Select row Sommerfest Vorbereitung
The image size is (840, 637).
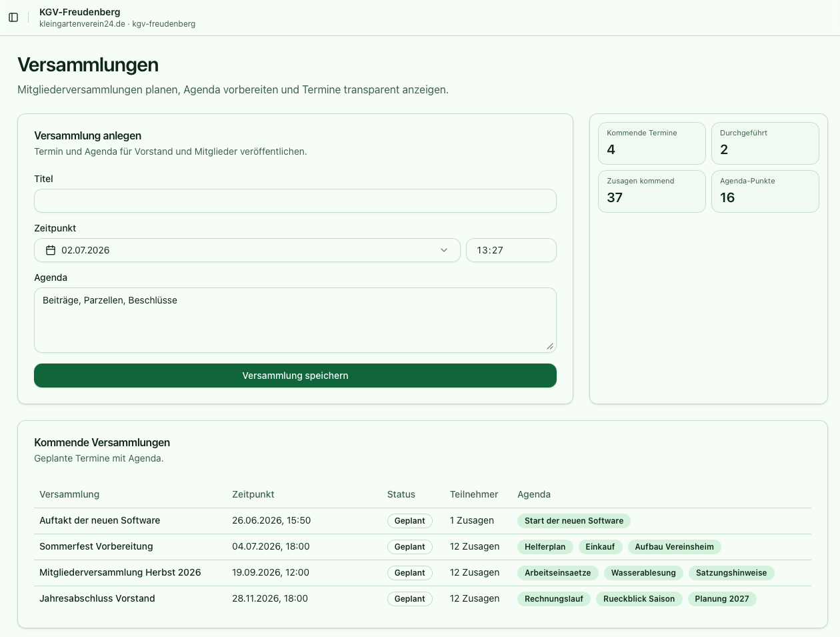click(x=423, y=547)
